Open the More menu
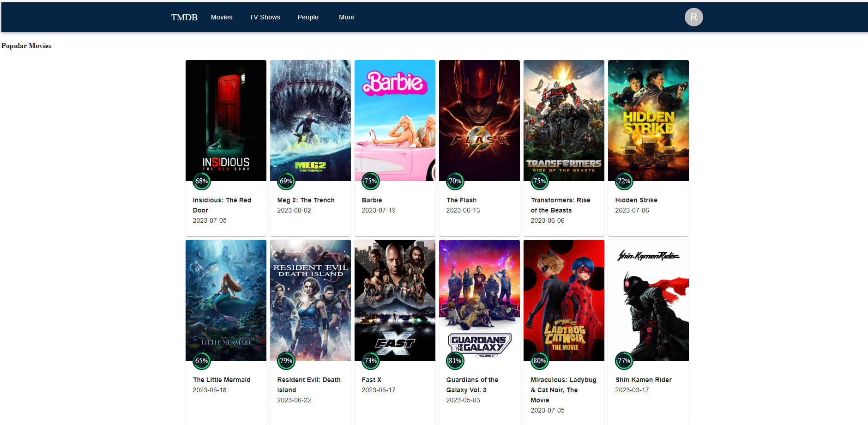868x425 pixels. coord(347,17)
